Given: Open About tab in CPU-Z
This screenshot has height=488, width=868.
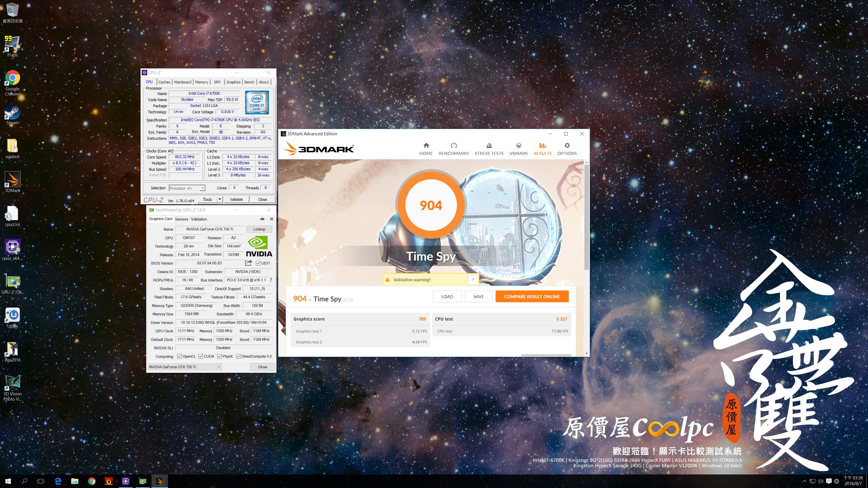Looking at the screenshot, I should pyautogui.click(x=264, y=82).
